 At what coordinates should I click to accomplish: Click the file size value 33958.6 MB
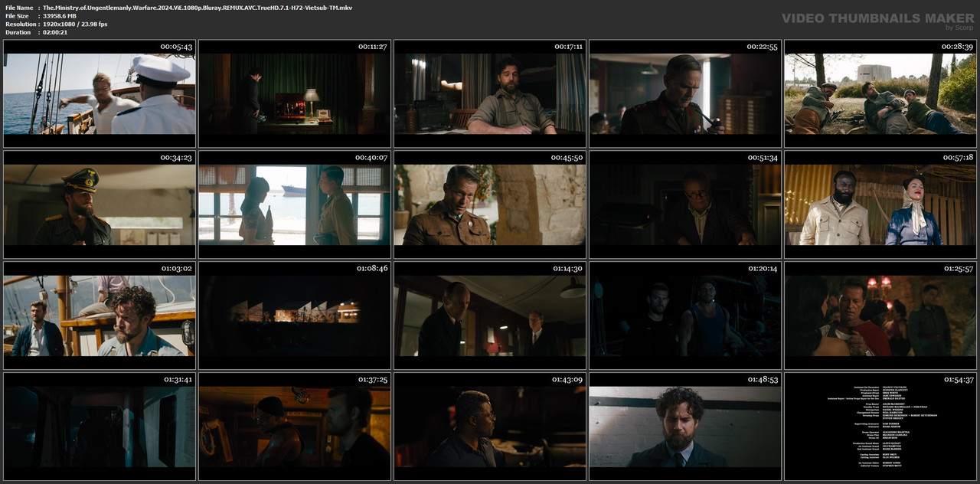point(60,16)
